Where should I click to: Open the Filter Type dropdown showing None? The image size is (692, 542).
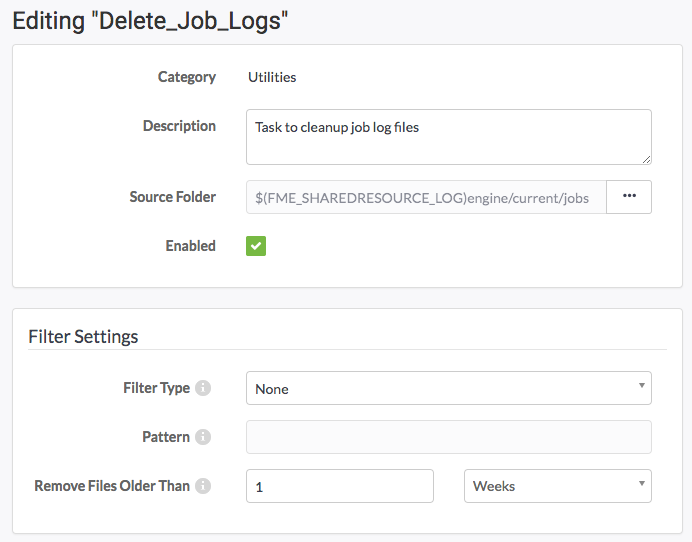449,388
